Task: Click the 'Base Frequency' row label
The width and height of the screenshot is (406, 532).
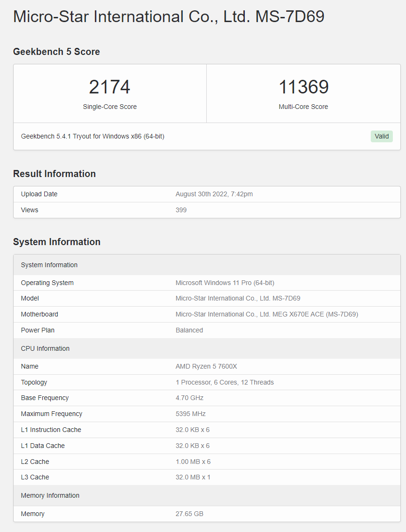Action: pyautogui.click(x=45, y=398)
